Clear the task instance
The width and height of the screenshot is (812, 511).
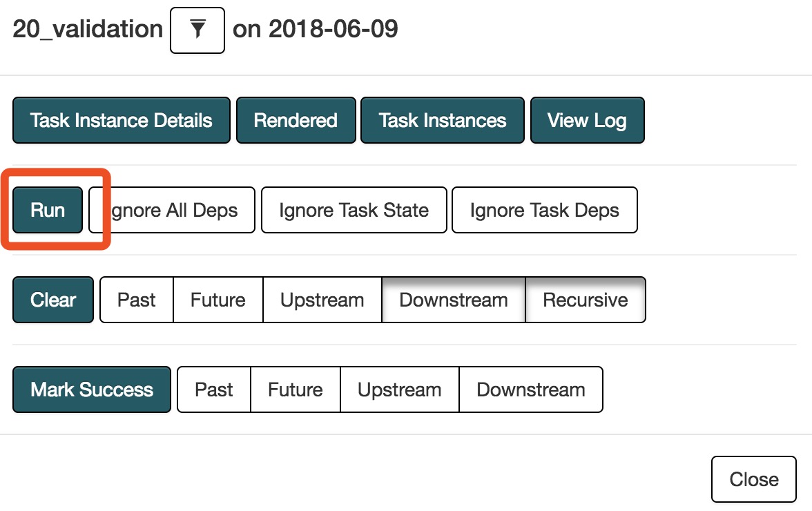click(52, 300)
